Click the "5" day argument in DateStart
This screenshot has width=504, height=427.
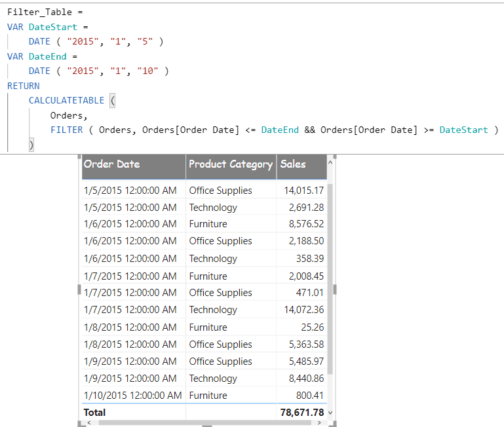click(145, 41)
